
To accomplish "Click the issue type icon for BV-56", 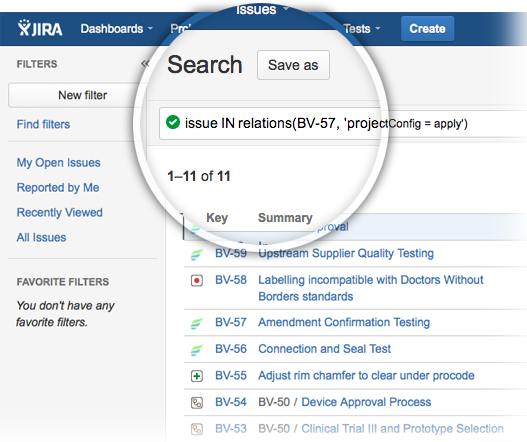I will (197, 350).
